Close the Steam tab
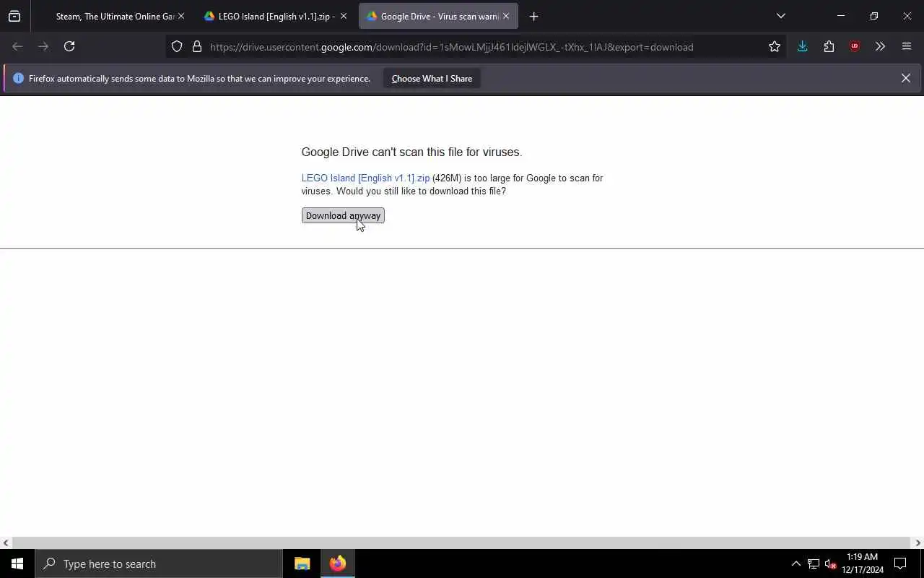This screenshot has width=924, height=578. (x=181, y=16)
